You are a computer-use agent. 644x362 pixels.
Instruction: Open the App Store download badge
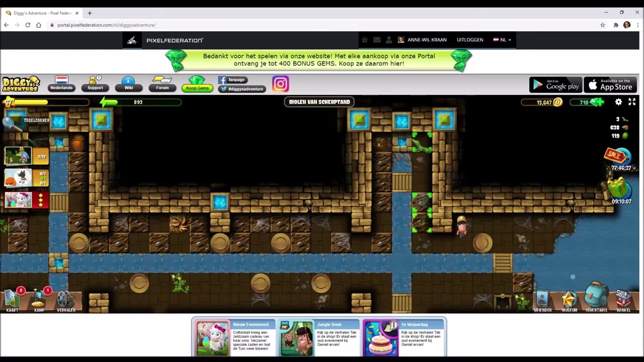point(610,84)
